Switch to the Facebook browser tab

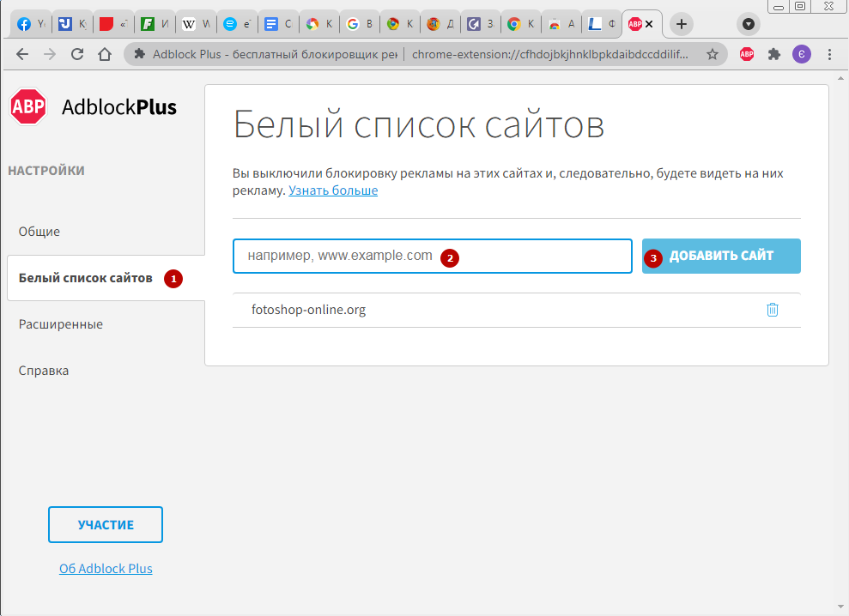point(31,24)
